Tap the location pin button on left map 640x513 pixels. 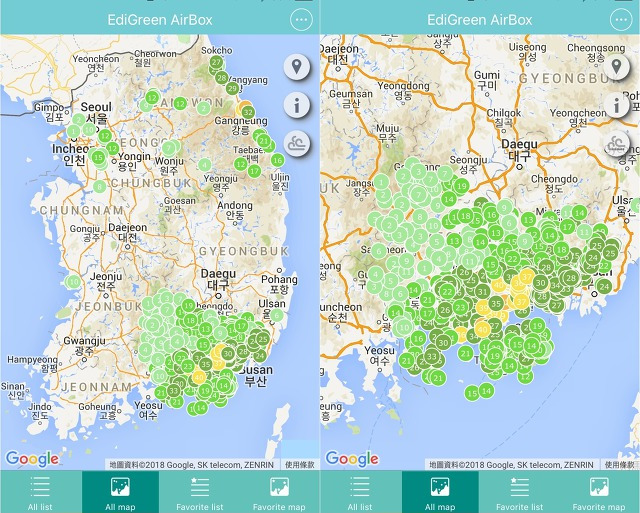pyautogui.click(x=297, y=67)
